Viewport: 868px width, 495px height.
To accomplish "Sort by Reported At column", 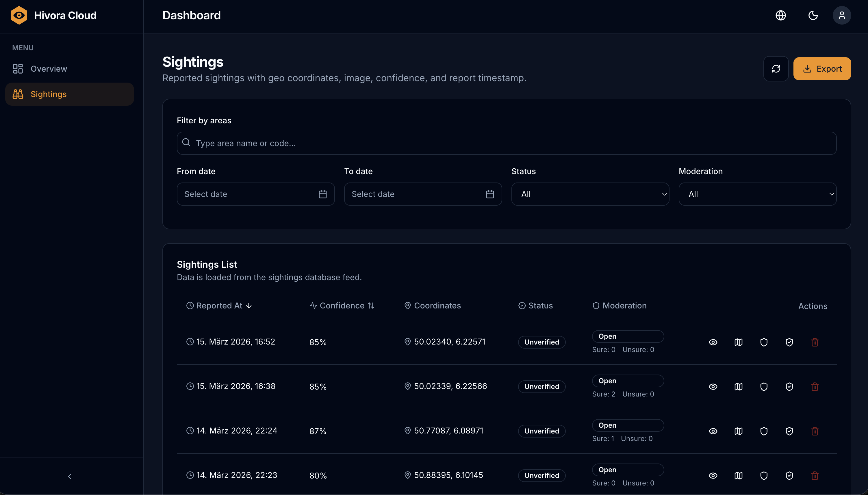I will pyautogui.click(x=219, y=306).
